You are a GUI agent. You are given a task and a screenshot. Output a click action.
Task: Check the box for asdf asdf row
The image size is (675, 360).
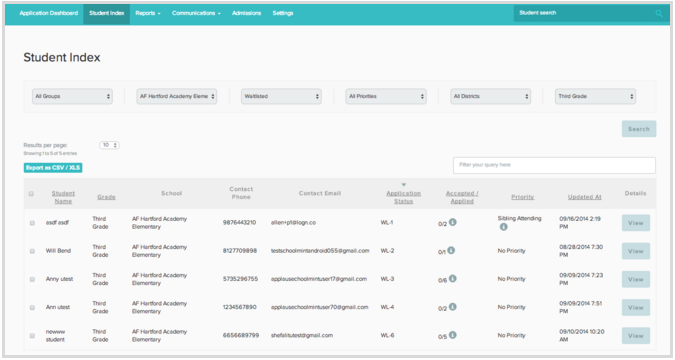click(32, 223)
